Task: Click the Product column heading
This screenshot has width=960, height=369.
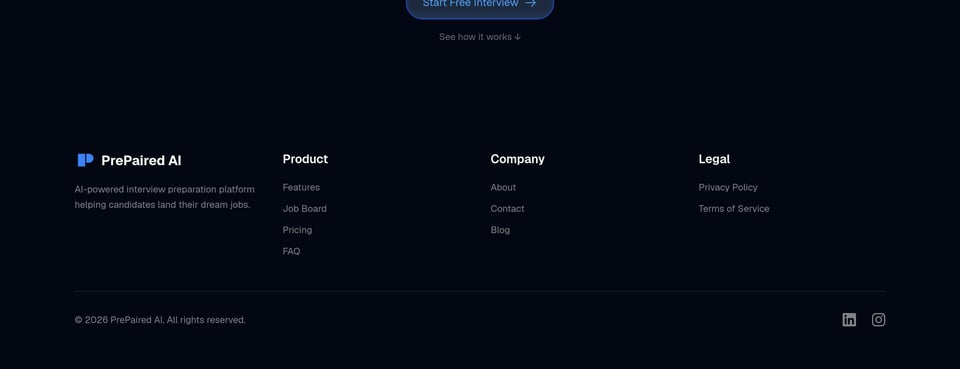Action: click(305, 159)
